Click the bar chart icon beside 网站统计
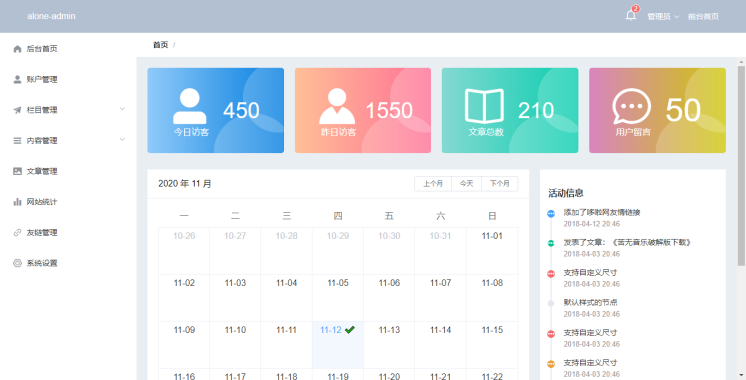 [18, 202]
